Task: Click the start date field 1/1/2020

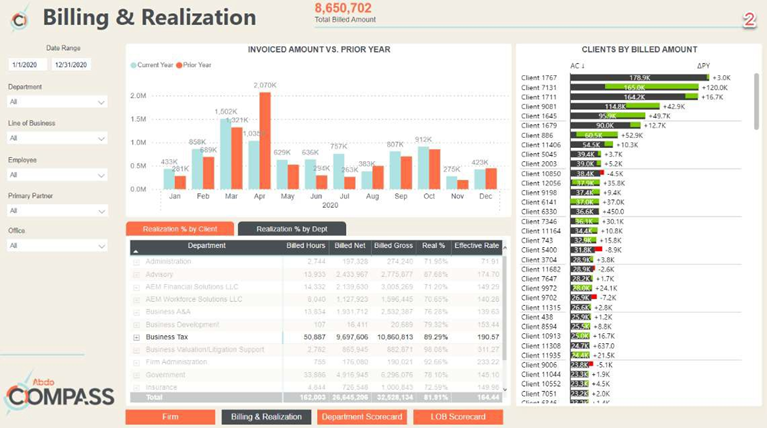Action: point(26,65)
